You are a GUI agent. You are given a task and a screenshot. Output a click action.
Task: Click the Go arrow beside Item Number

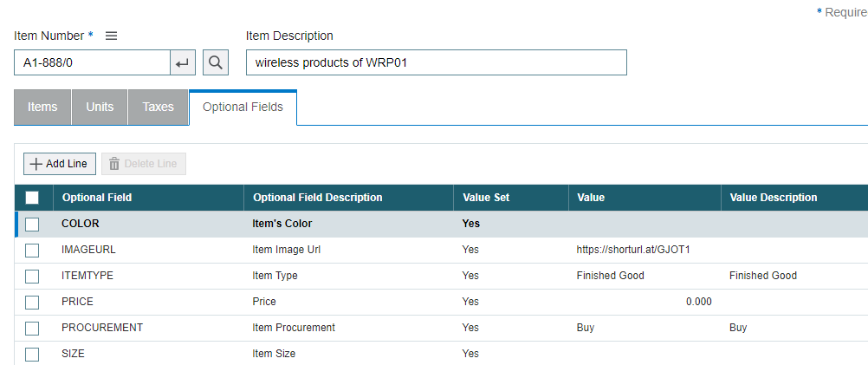[x=183, y=63]
